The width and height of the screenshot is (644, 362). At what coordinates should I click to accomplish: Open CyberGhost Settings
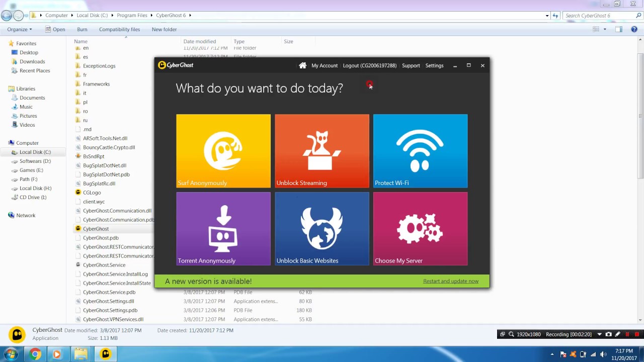(x=434, y=65)
